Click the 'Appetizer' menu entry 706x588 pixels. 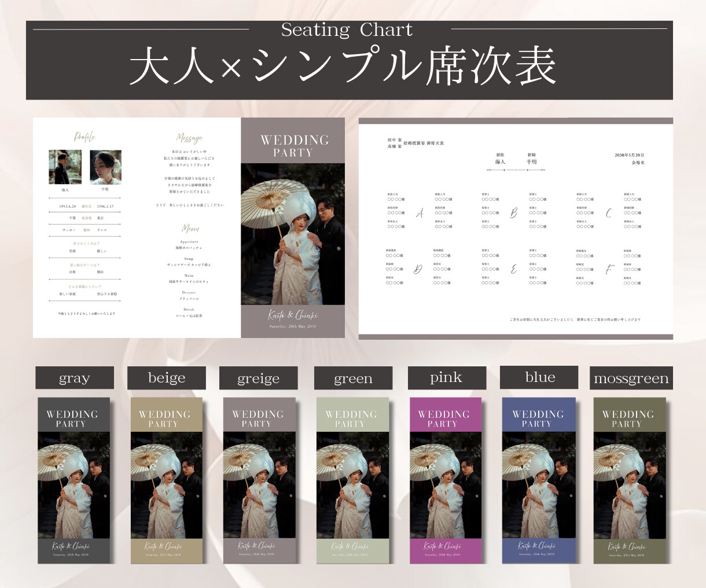click(190, 242)
